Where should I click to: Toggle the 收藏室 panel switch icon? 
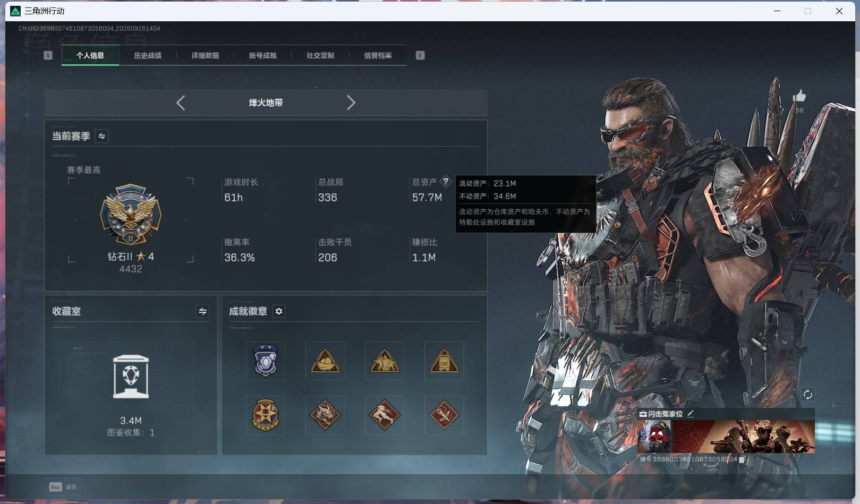[202, 311]
